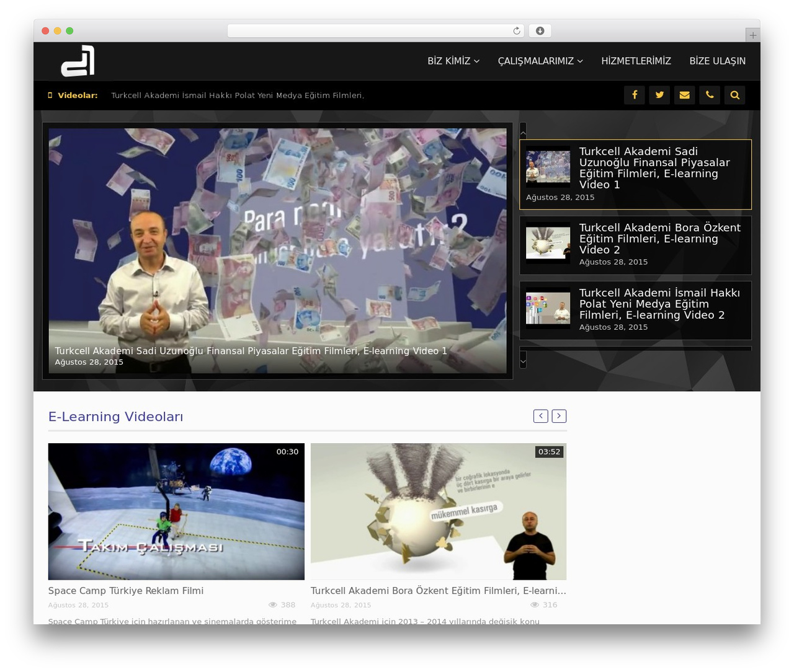Open the Twitter social icon
The width and height of the screenshot is (794, 672).
(659, 95)
